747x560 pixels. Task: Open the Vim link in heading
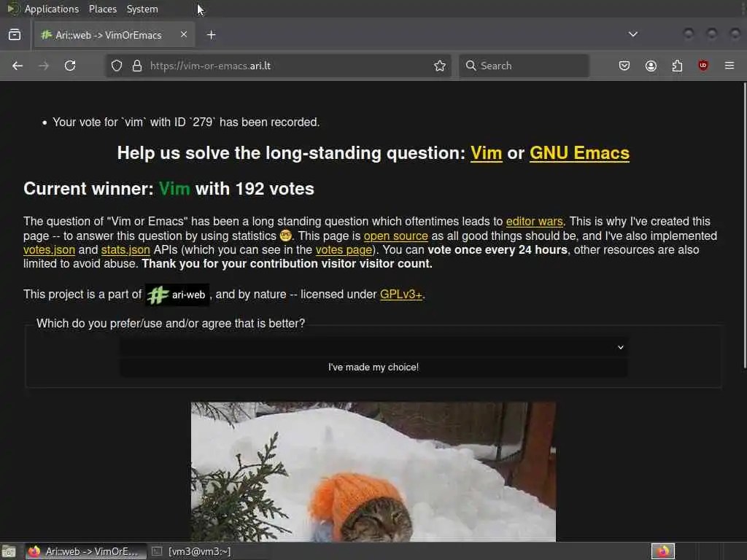(487, 153)
